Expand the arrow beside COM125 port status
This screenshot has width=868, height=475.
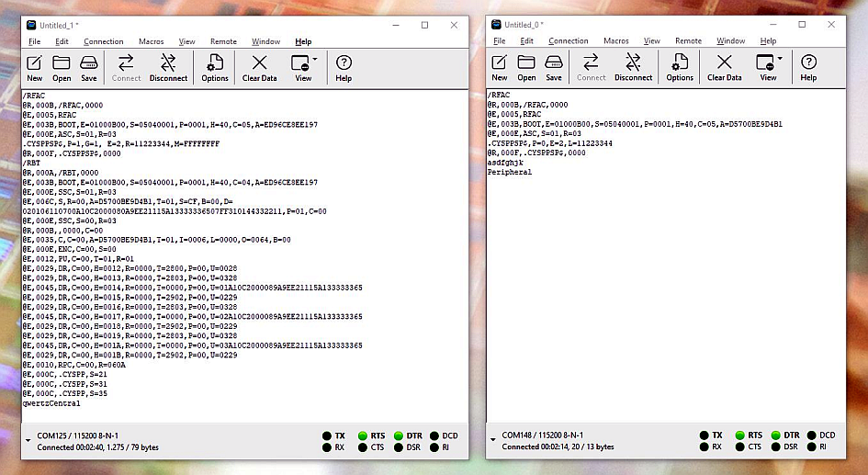(27, 441)
